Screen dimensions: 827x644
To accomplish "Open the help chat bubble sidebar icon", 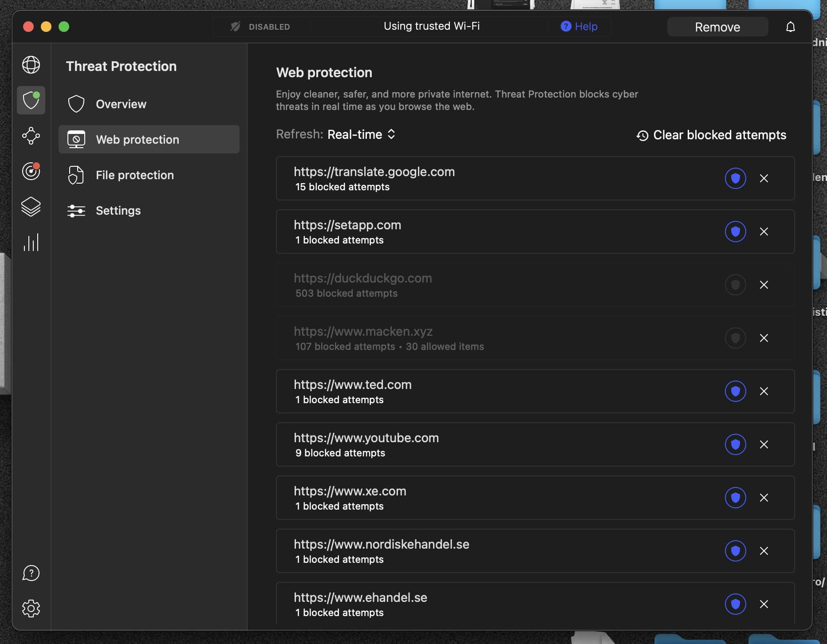I will (31, 573).
